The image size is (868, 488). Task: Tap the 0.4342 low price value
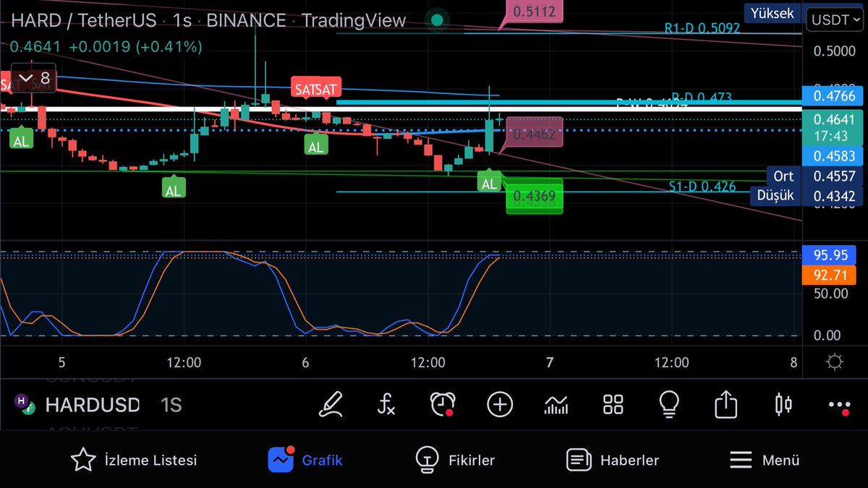coord(834,195)
